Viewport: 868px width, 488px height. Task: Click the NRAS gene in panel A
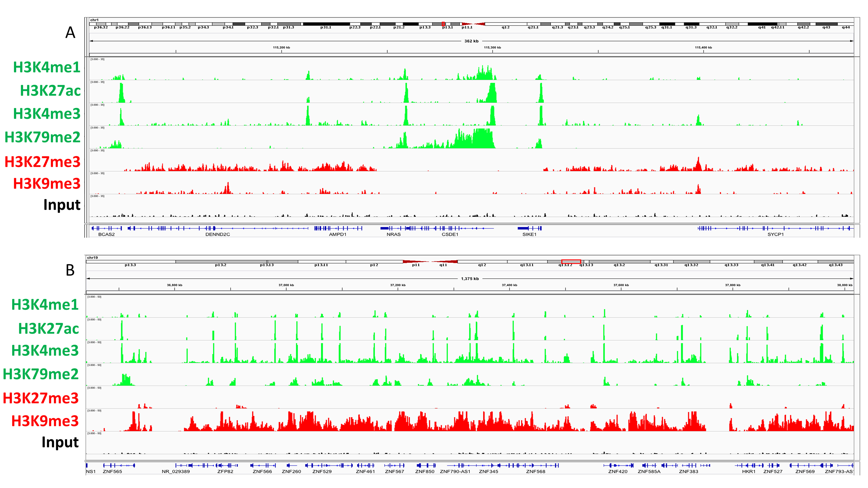point(393,234)
